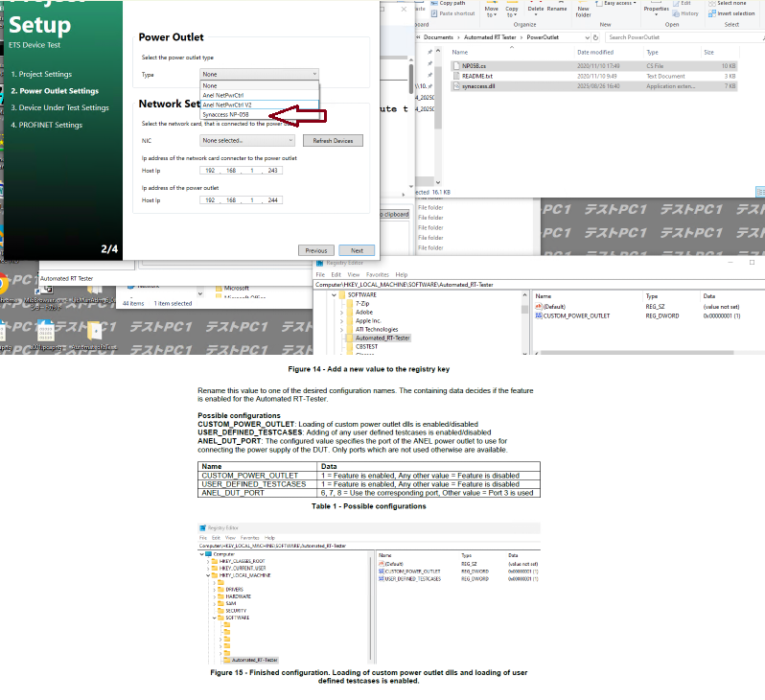This screenshot has height=700, width=765.
Task: Open the Properties dropdown in ribbon
Action: tap(657, 12)
